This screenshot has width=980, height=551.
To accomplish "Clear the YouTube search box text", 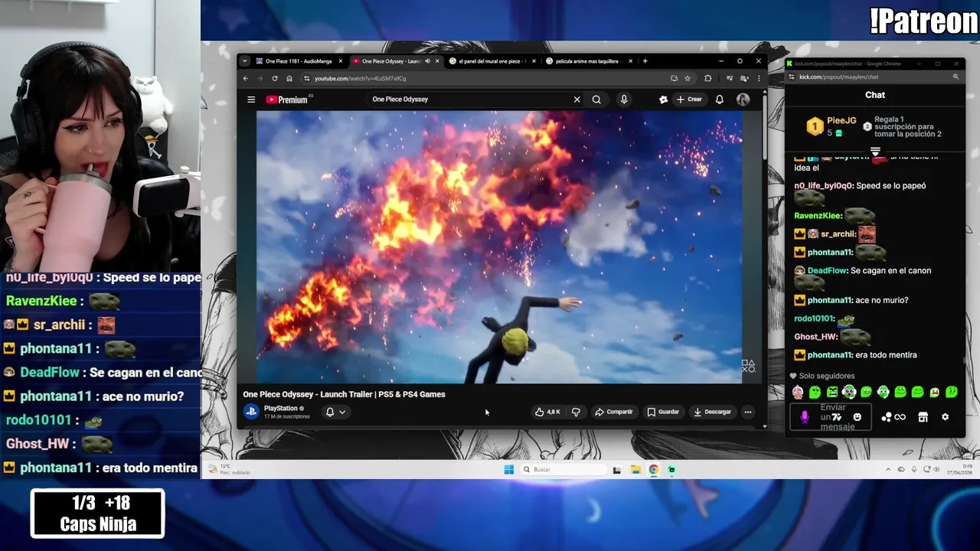I will 577,99.
